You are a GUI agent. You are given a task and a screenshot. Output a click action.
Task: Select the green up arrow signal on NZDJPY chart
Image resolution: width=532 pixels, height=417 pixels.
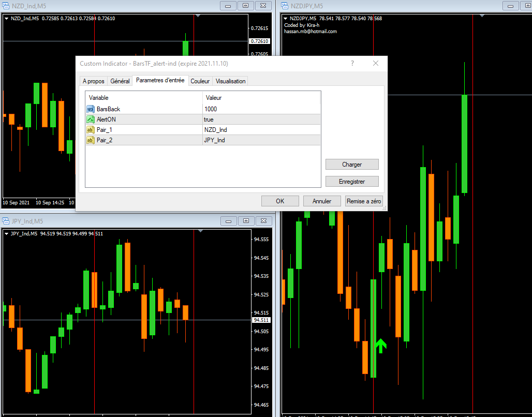[380, 346]
